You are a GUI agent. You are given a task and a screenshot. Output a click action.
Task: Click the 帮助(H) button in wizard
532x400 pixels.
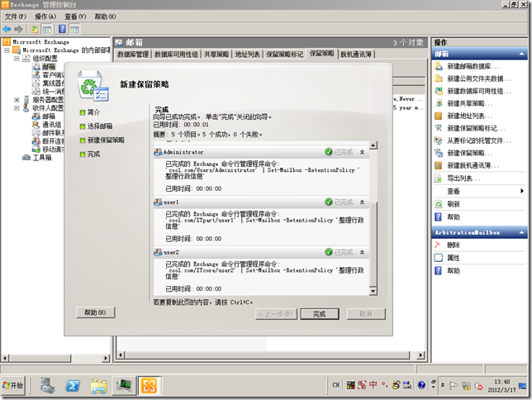coord(95,312)
